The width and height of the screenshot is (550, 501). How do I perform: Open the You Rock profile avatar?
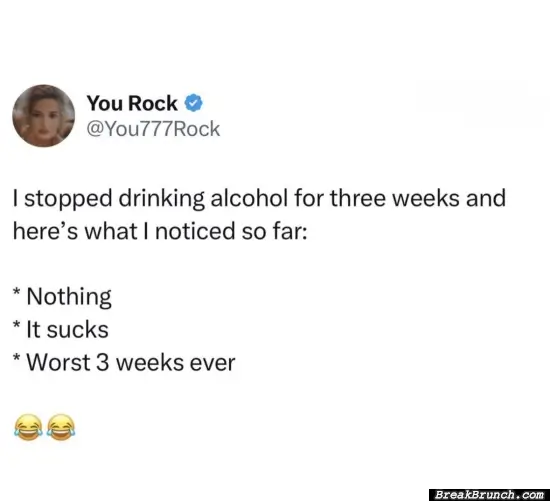[x=43, y=115]
